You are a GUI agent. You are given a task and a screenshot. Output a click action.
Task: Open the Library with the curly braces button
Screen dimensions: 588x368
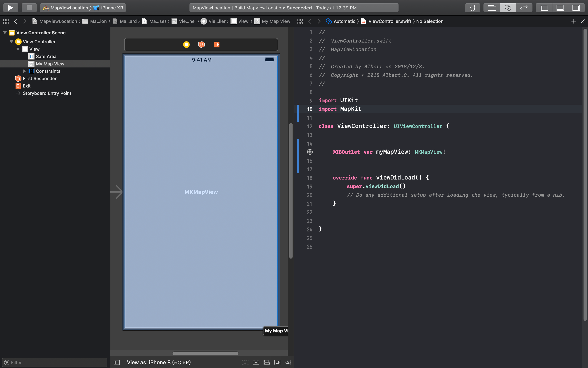[472, 8]
